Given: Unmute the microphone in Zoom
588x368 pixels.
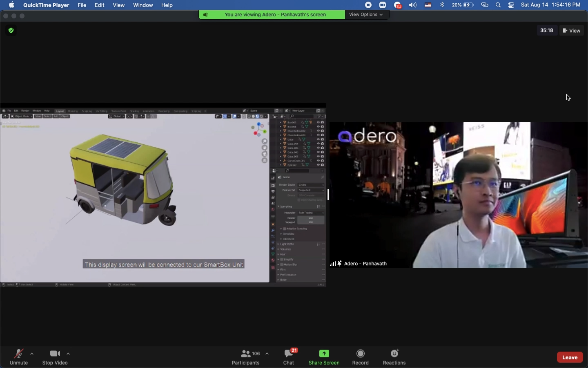Looking at the screenshot, I should pyautogui.click(x=18, y=357).
